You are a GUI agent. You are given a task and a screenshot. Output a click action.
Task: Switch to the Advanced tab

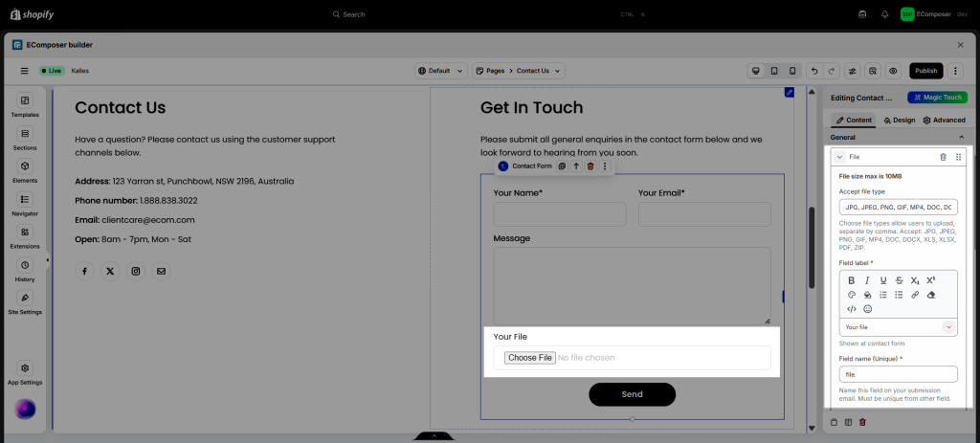[x=944, y=121]
